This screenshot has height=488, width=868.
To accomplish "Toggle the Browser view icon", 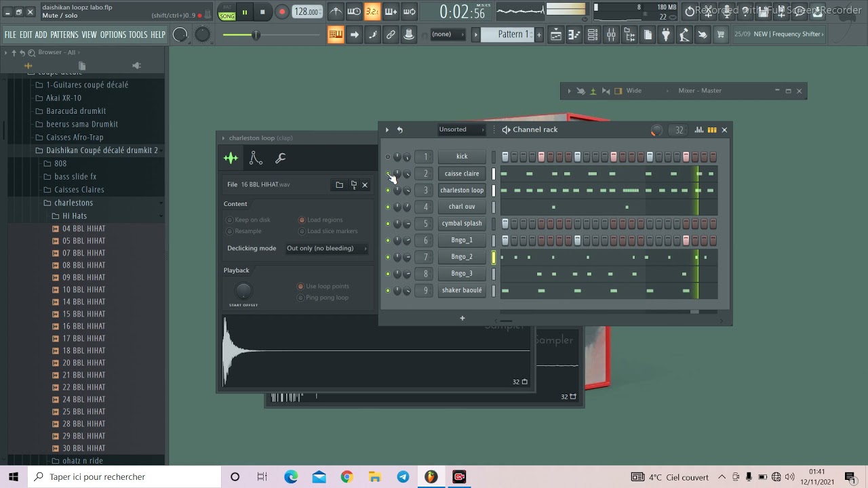I will click(629, 35).
